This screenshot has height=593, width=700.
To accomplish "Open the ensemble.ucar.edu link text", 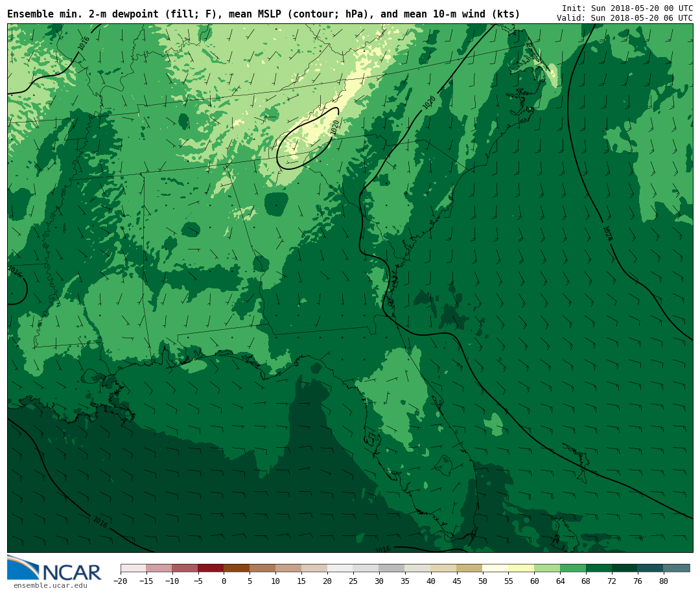I will coord(50,586).
